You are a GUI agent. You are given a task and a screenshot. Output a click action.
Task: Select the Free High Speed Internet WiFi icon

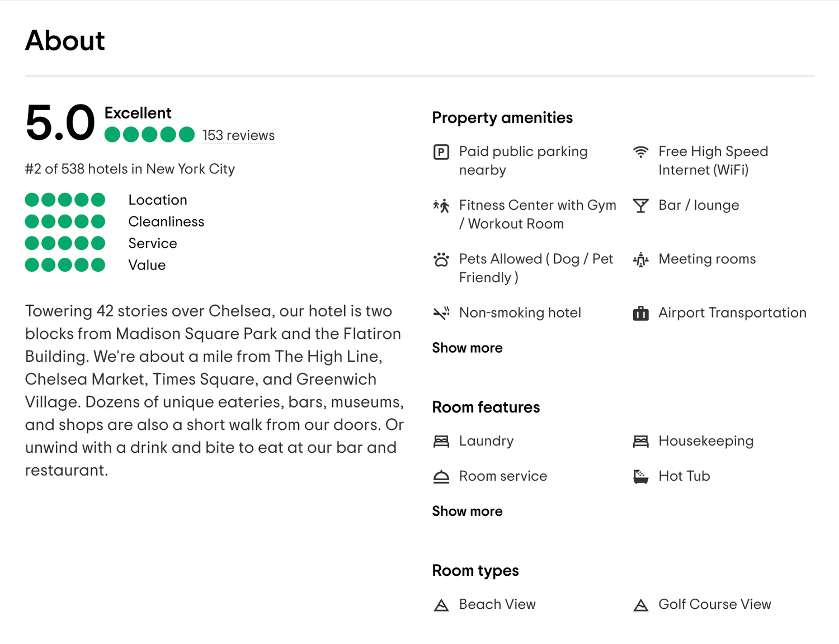click(x=641, y=151)
